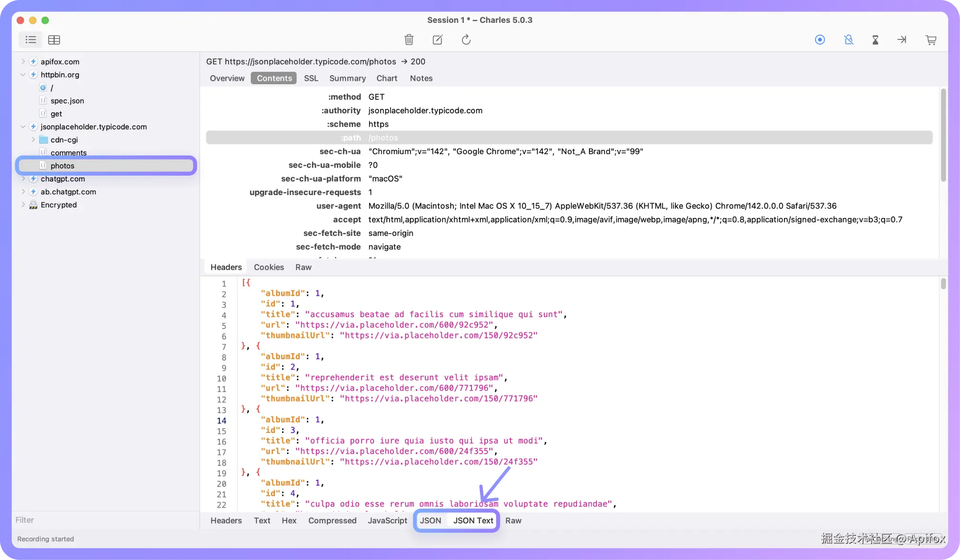Open the Cookies request tab

point(269,267)
